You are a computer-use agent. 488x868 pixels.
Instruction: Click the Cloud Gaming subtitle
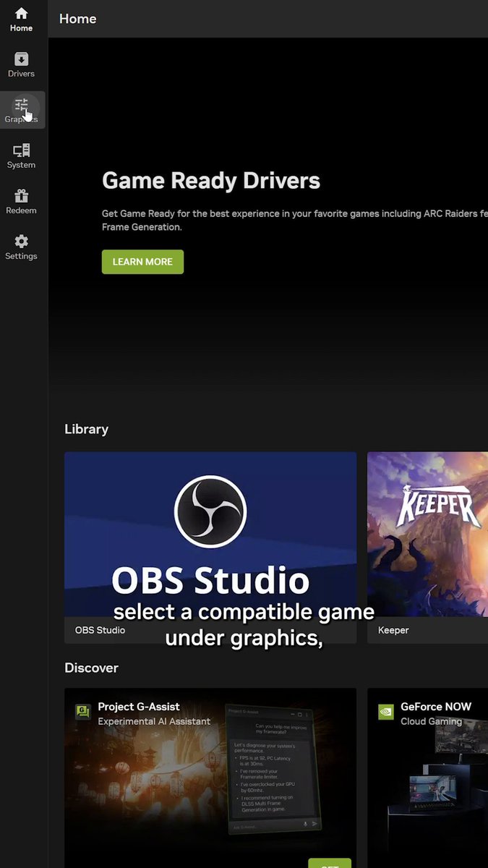pyautogui.click(x=432, y=721)
